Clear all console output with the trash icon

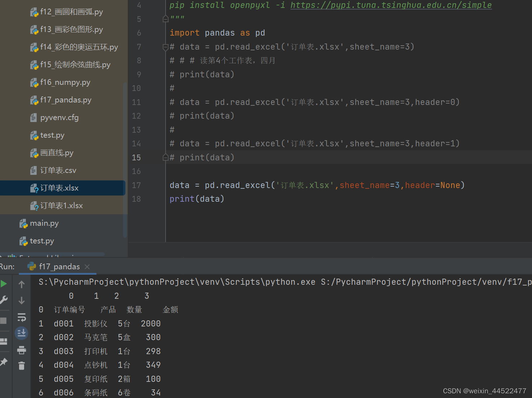[x=22, y=366]
